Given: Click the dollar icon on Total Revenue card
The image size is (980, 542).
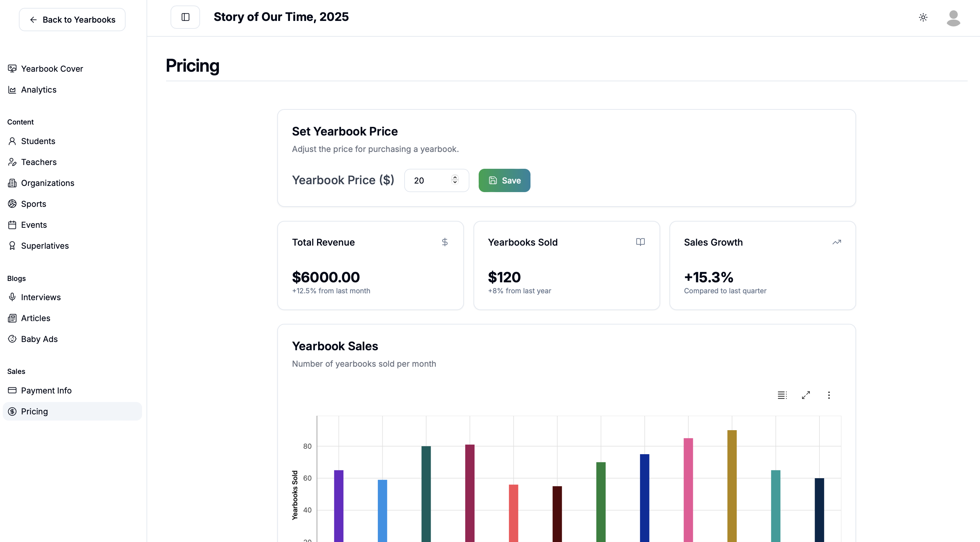Looking at the screenshot, I should pyautogui.click(x=445, y=242).
